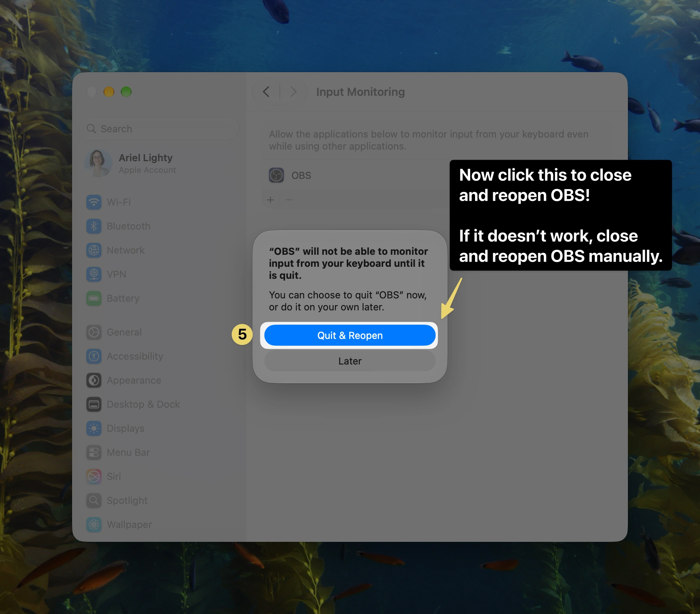
Task: Select the Appearance icon
Action: 94,380
